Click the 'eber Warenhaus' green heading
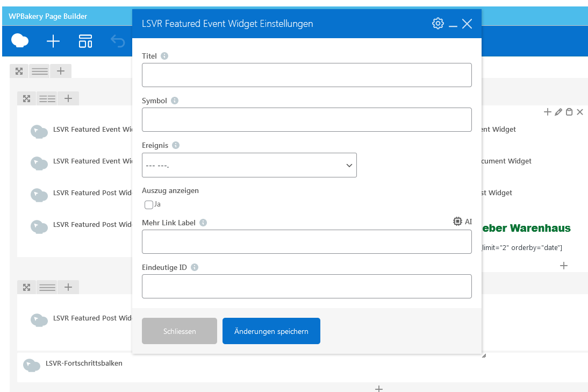 526,228
